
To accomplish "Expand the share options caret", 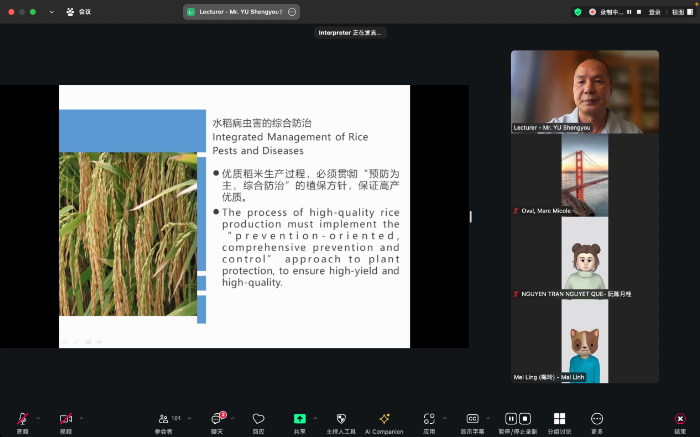I will (x=315, y=418).
